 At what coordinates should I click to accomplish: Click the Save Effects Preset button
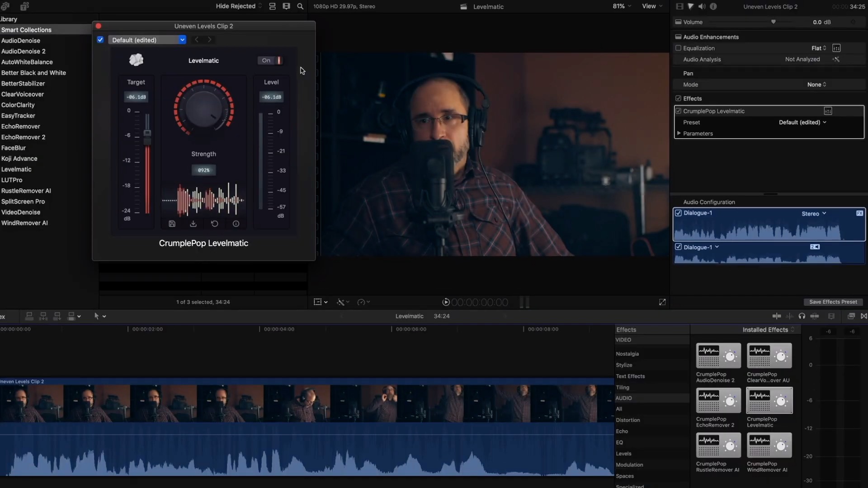(833, 302)
